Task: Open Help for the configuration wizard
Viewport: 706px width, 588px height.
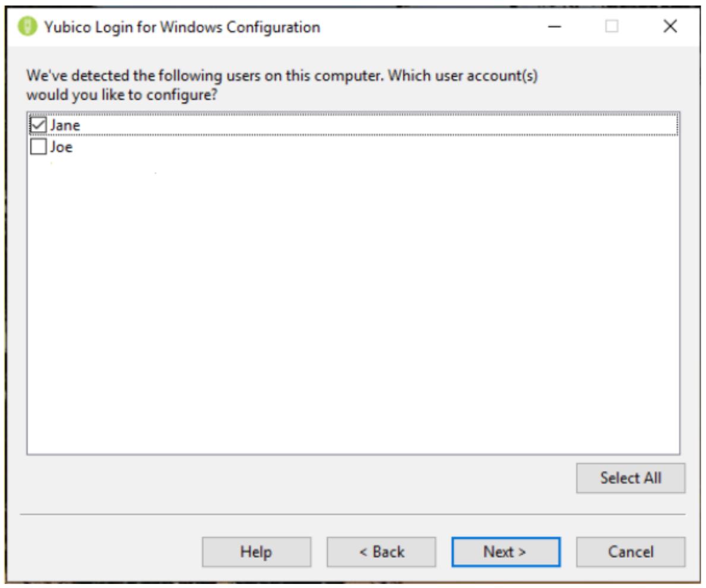Action: tap(256, 552)
